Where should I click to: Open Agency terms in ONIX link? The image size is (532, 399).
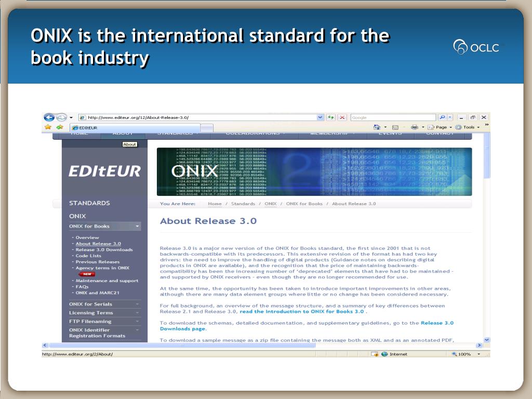tap(102, 268)
